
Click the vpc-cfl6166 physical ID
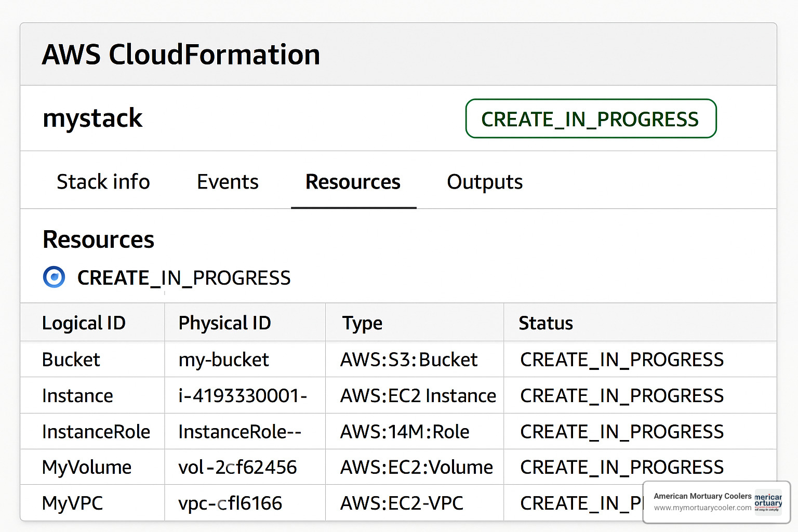[x=230, y=503]
